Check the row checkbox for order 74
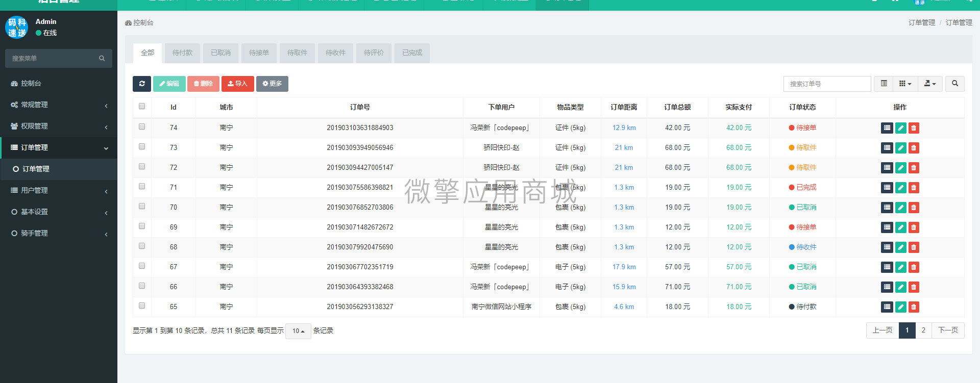Image resolution: width=980 pixels, height=383 pixels. coord(142,127)
